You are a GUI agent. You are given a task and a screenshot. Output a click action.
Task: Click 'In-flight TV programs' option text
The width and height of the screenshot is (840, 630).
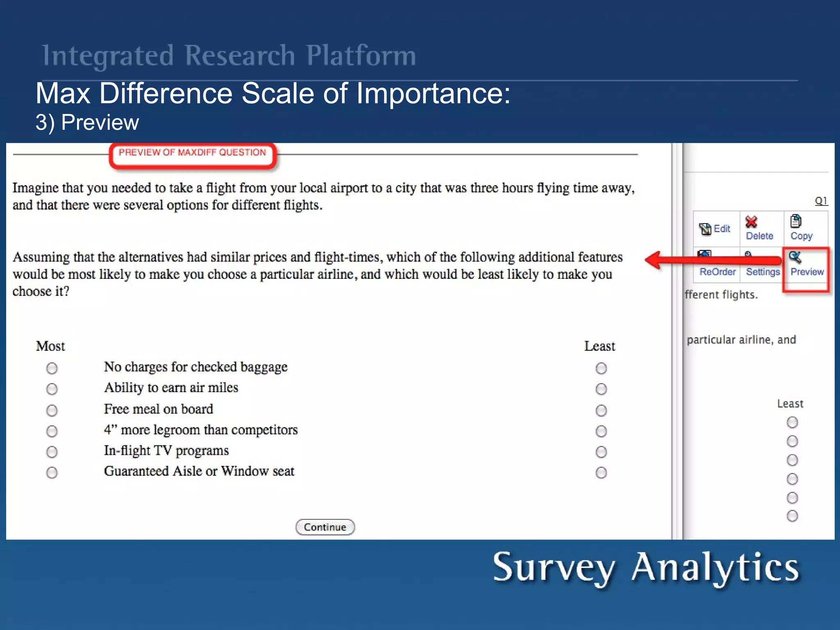coord(166,451)
